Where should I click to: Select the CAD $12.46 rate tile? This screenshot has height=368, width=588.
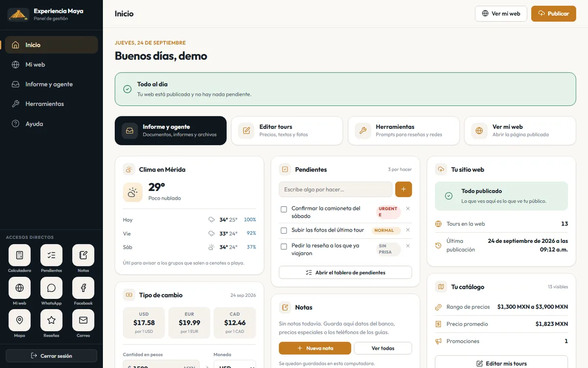(235, 323)
